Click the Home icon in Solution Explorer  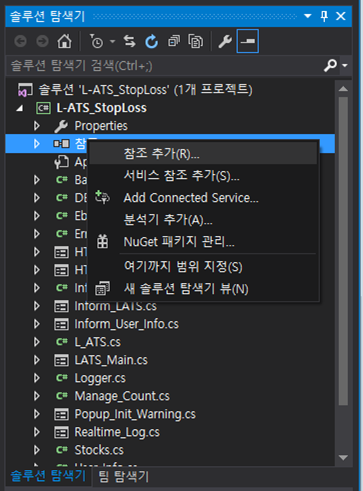pos(64,41)
